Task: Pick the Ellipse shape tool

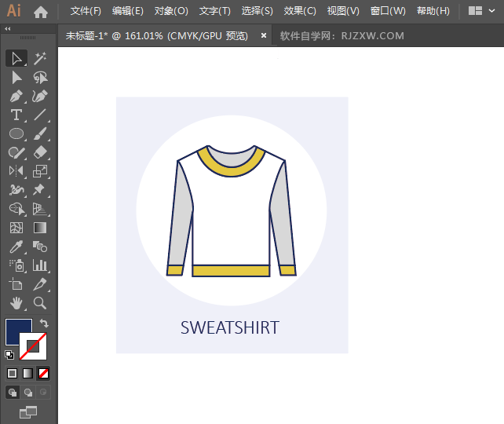Action: pos(16,133)
